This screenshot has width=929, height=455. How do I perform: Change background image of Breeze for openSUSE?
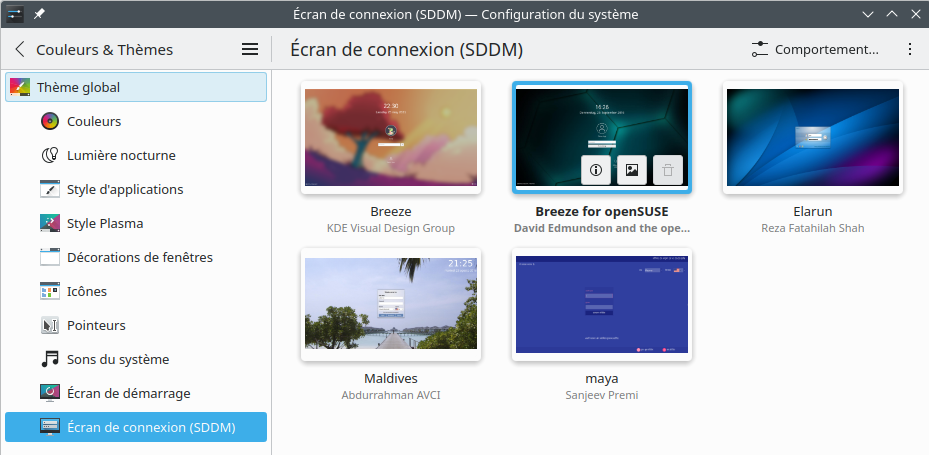(632, 170)
